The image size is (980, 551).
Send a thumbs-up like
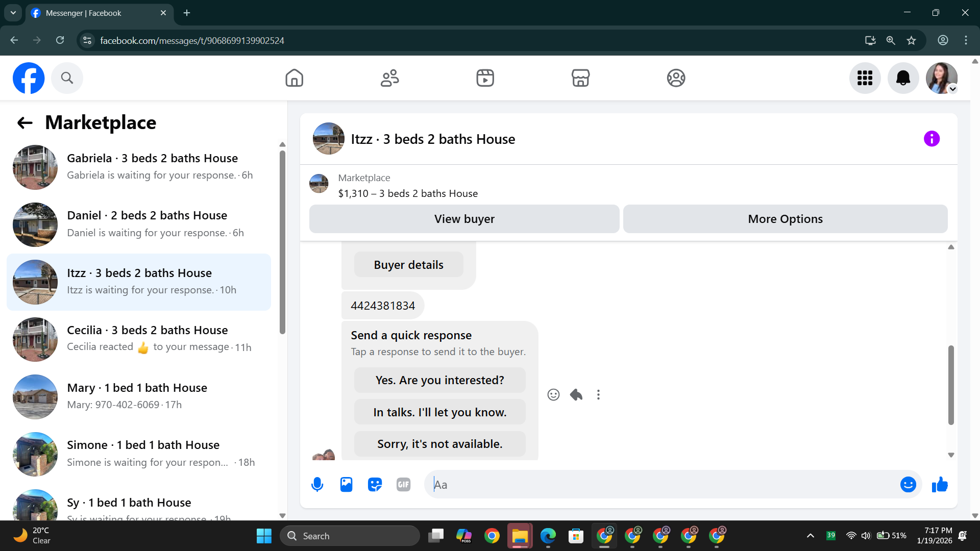[x=939, y=484]
